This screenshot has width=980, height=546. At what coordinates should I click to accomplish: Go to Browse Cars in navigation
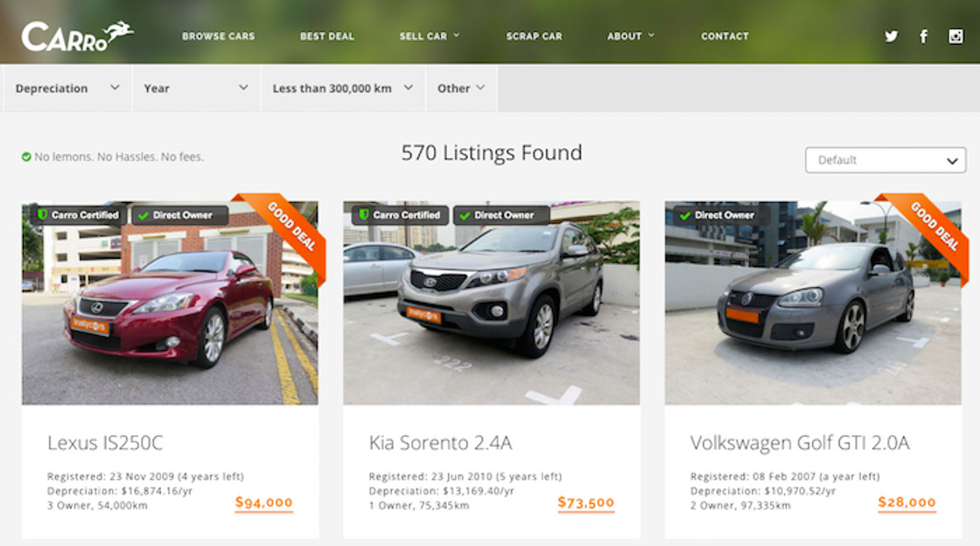coord(218,36)
